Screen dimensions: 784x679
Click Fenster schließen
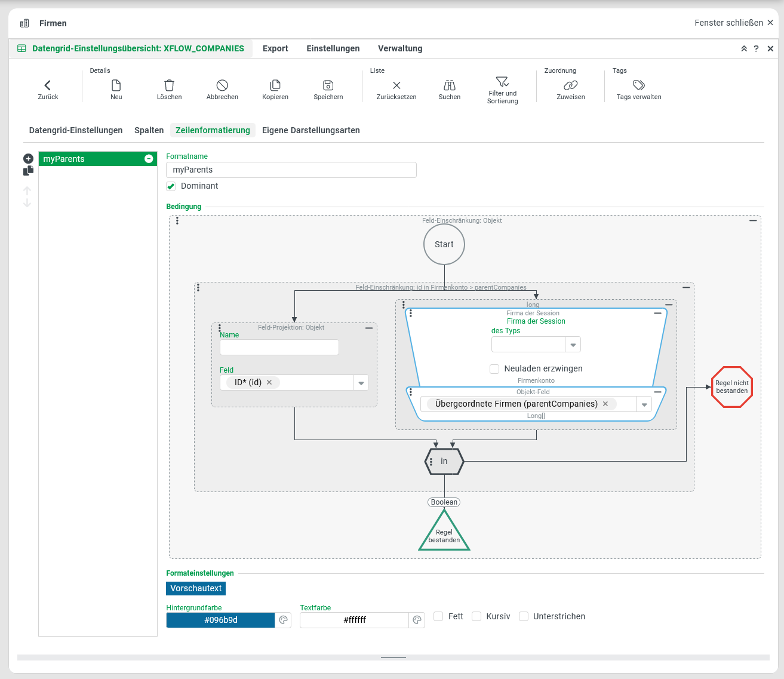click(734, 23)
